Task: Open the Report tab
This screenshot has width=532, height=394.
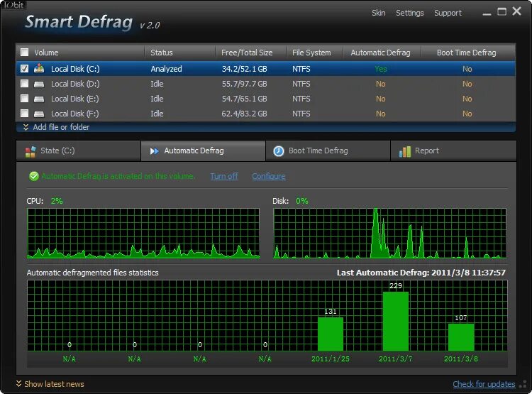Action: [x=453, y=151]
